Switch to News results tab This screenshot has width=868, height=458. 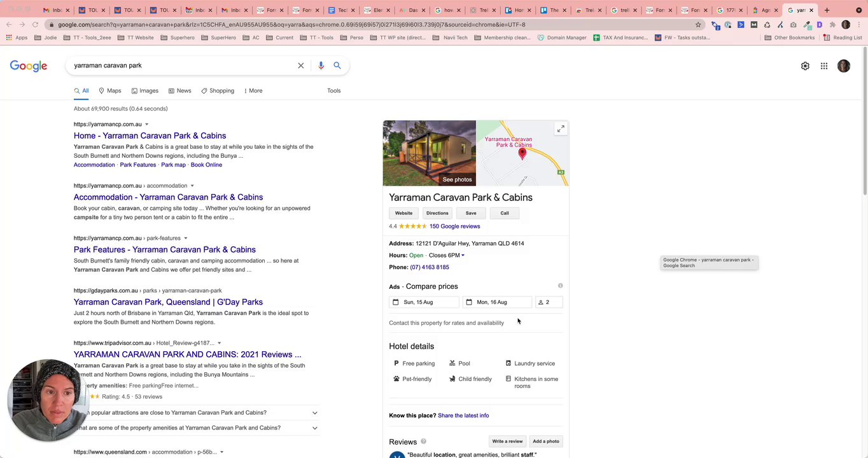click(179, 91)
